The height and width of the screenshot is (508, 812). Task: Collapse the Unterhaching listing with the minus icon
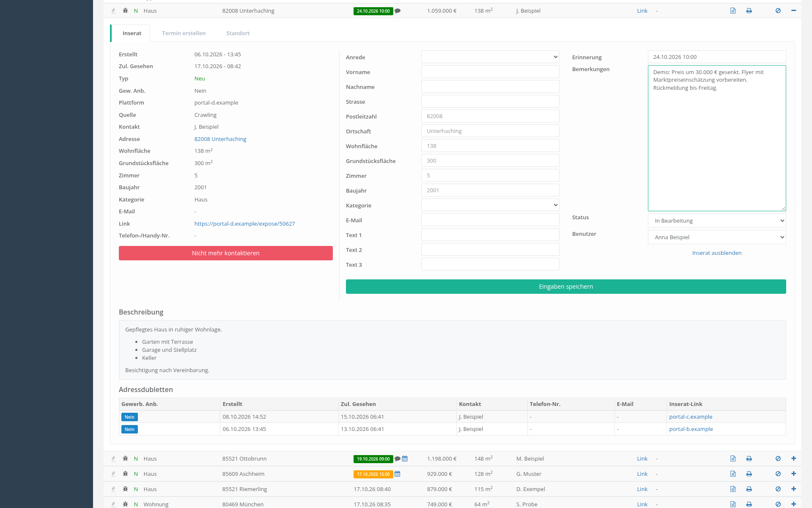click(x=793, y=11)
